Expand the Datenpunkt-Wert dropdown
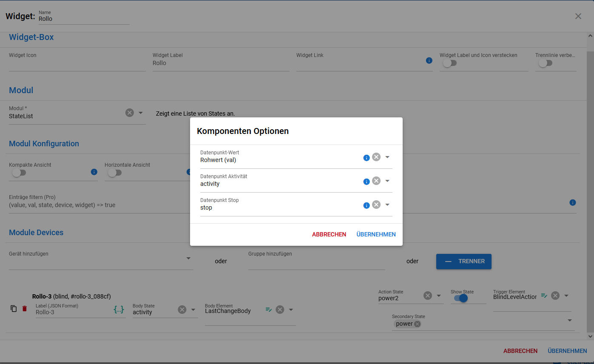The width and height of the screenshot is (594, 364). point(387,157)
